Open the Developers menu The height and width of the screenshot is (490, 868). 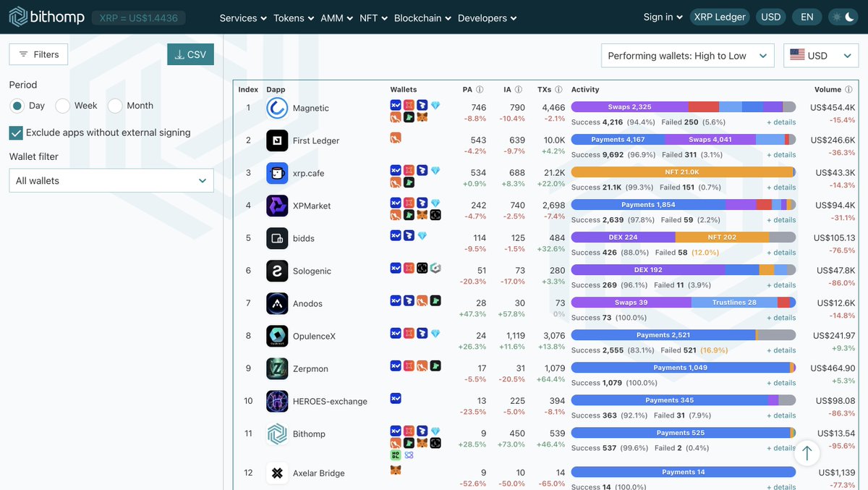[x=488, y=18]
